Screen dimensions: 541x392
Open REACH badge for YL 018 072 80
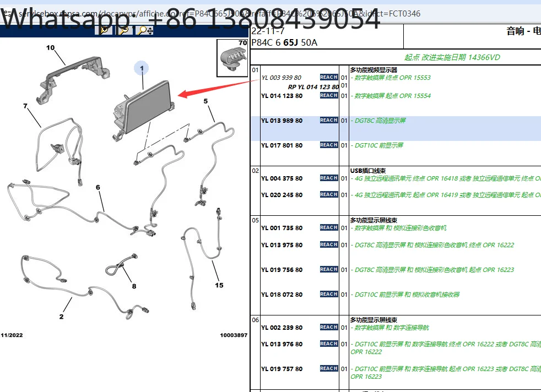pyautogui.click(x=328, y=294)
